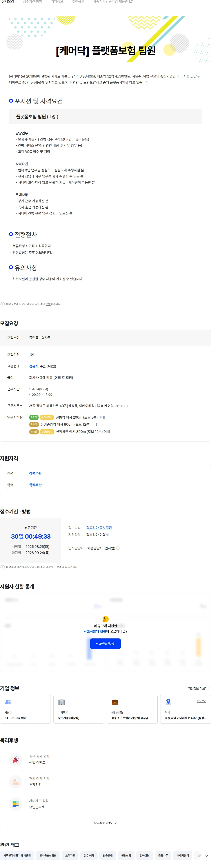Click the 수인분당선 badge on 선정릉역 row
This screenshot has height=868, width=211.
click(x=47, y=431)
